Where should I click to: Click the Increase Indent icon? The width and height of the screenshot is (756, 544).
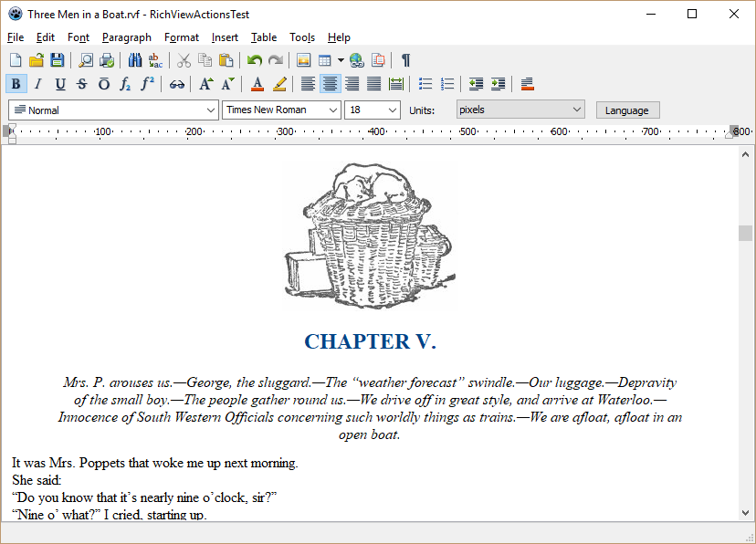[498, 84]
